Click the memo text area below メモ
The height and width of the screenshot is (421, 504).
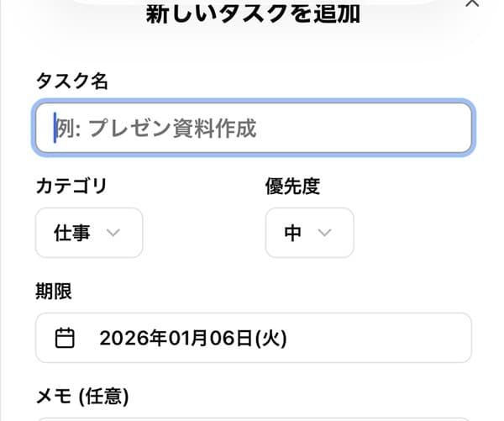pos(253,417)
